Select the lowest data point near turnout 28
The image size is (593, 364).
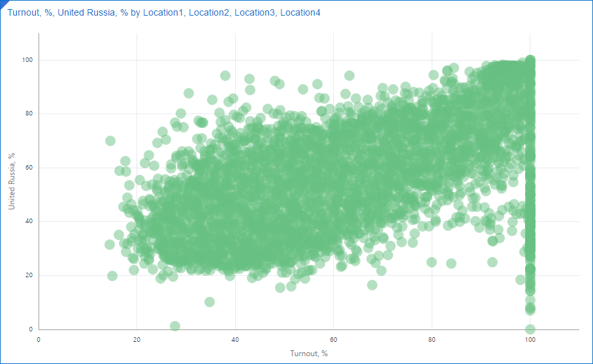(x=175, y=326)
